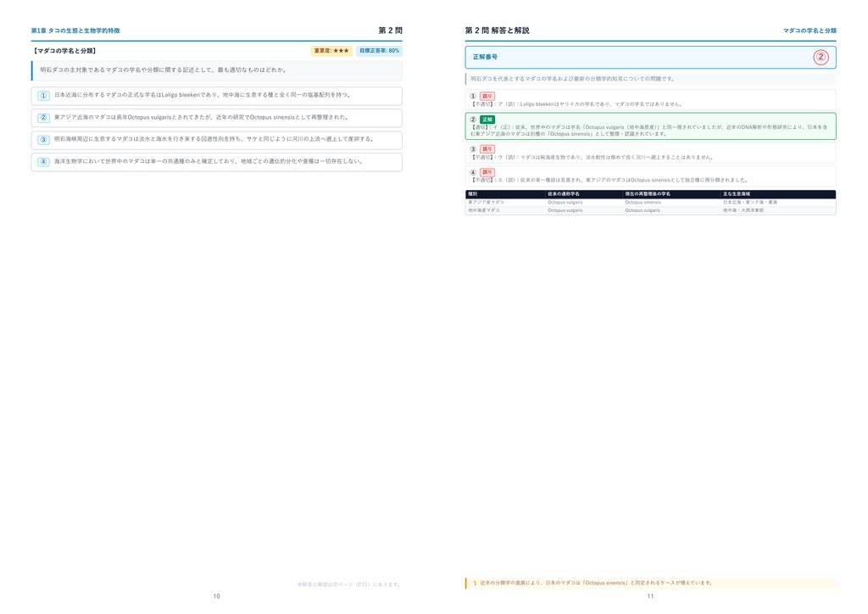Select boxed ② badge before the 東アジア近海 choice

[x=43, y=118]
